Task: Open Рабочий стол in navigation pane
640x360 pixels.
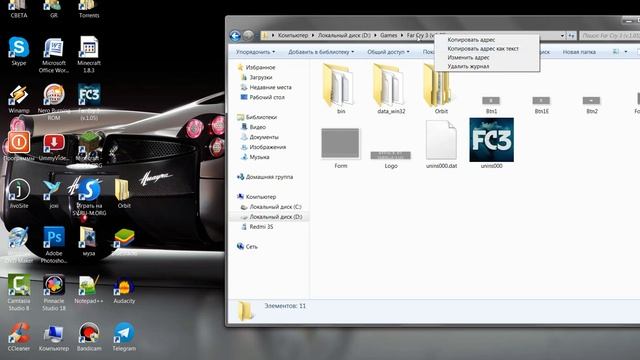Action: pos(267,97)
